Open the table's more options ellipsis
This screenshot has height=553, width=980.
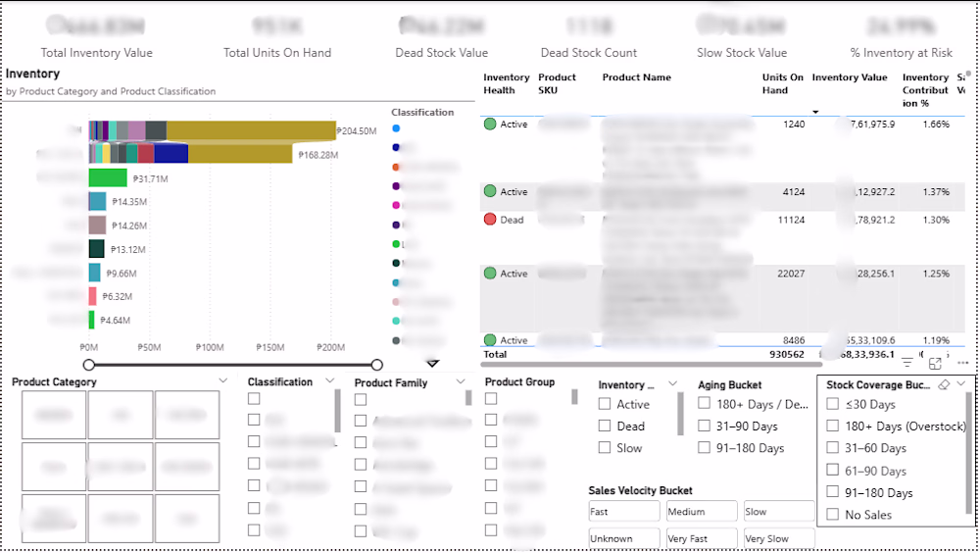pos(962,363)
